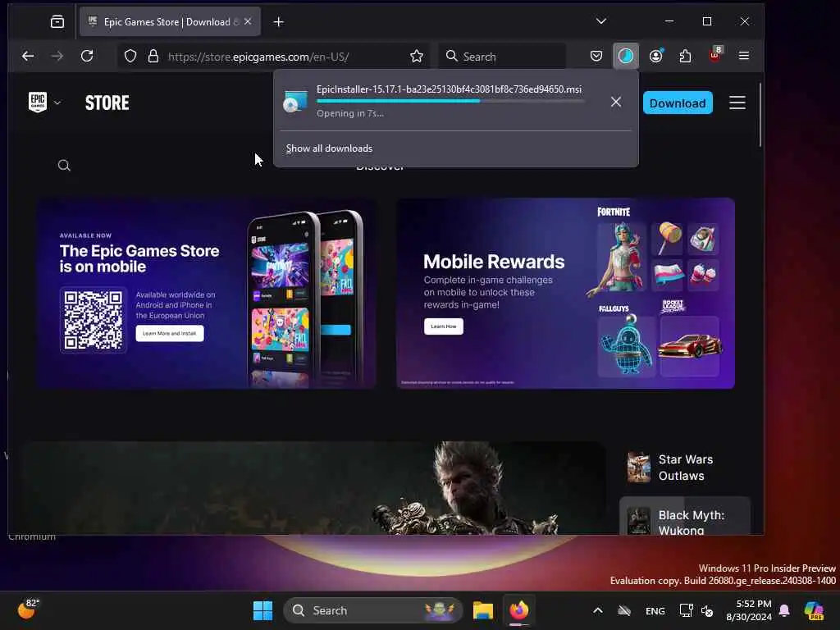Open Firefox View tab overview icon
Viewport: 840px width, 630px height.
pos(57,22)
